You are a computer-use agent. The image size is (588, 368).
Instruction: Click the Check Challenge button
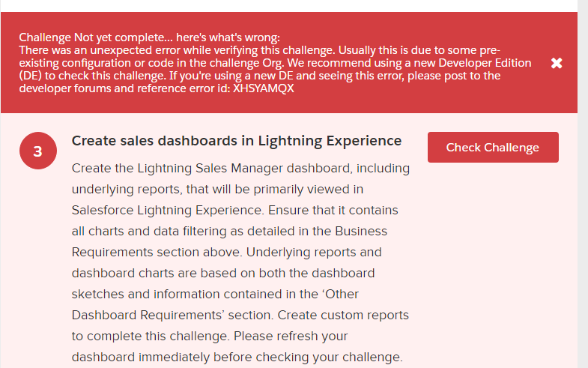click(x=492, y=147)
